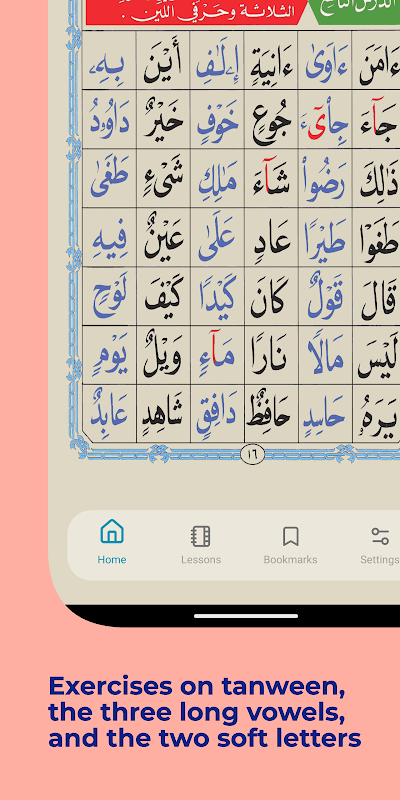Tap the word ذَٰلِكَ in the third row

click(x=380, y=180)
